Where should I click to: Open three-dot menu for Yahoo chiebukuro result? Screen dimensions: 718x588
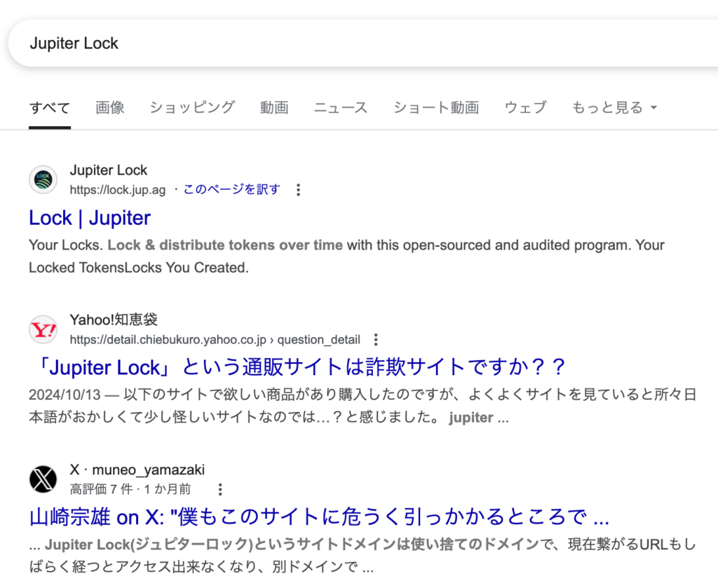(x=376, y=339)
